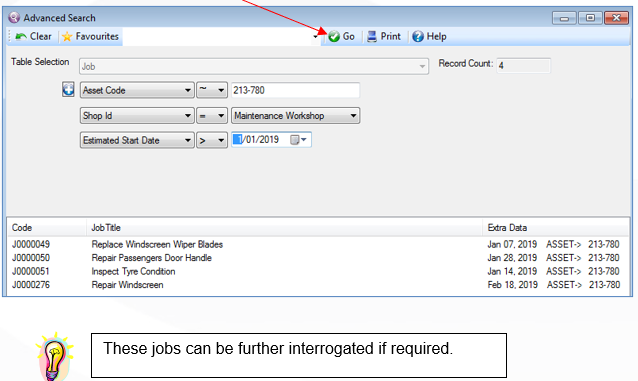Click the favourites combo text field

pos(217,37)
